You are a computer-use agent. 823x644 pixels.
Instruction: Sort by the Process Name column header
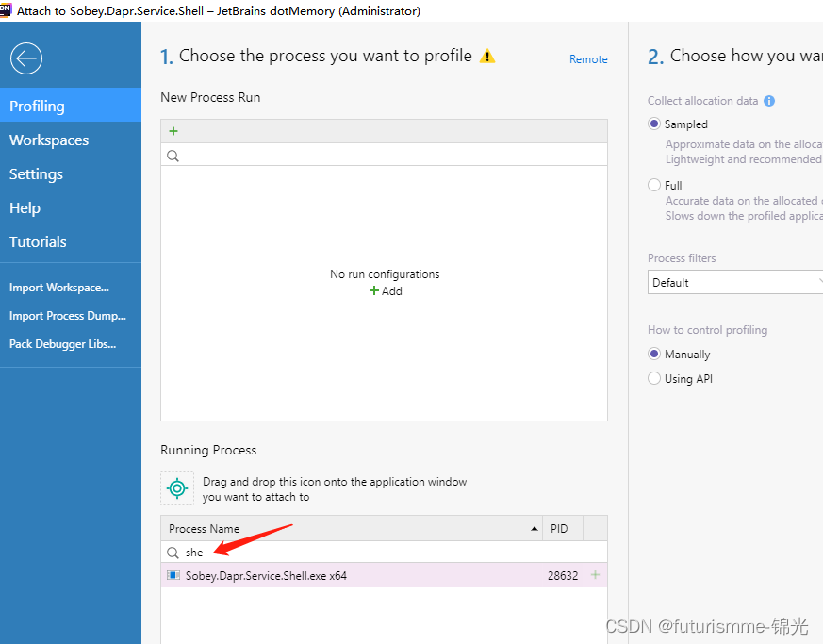[x=352, y=529]
